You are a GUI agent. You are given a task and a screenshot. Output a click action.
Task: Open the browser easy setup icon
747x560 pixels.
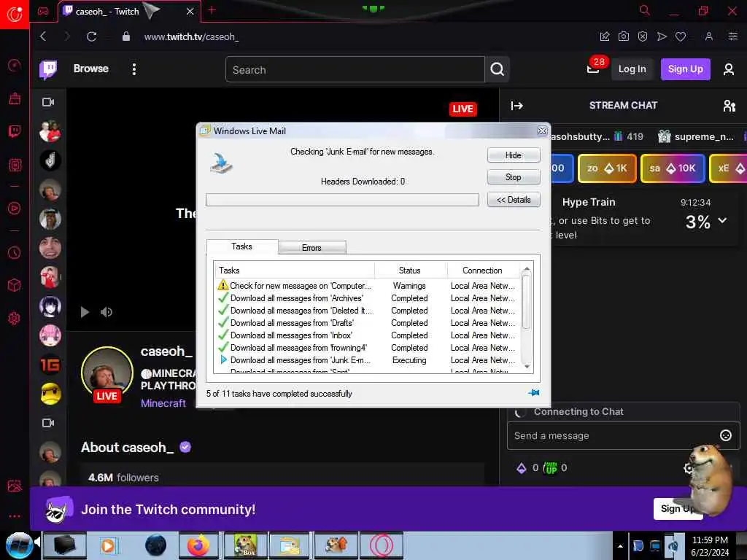[x=732, y=36]
